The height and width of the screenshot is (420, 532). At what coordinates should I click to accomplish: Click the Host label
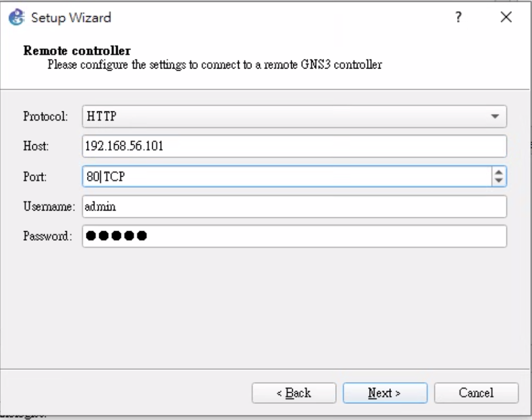(36, 146)
